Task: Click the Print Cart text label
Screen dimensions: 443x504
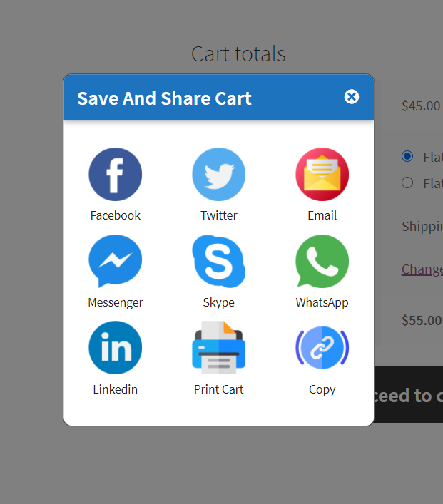Action: pyautogui.click(x=219, y=389)
